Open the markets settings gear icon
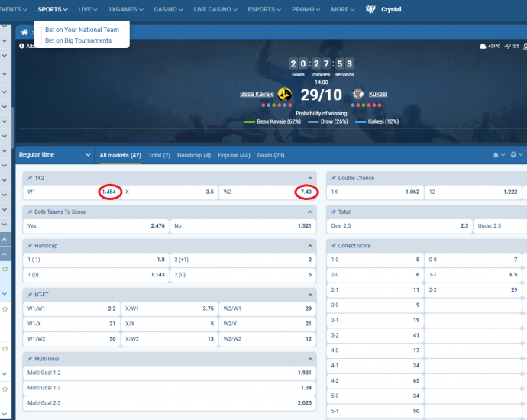The image size is (527, 420). tap(513, 154)
